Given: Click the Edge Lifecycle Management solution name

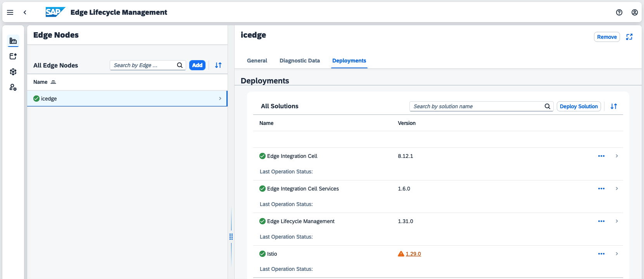Looking at the screenshot, I should click(300, 221).
